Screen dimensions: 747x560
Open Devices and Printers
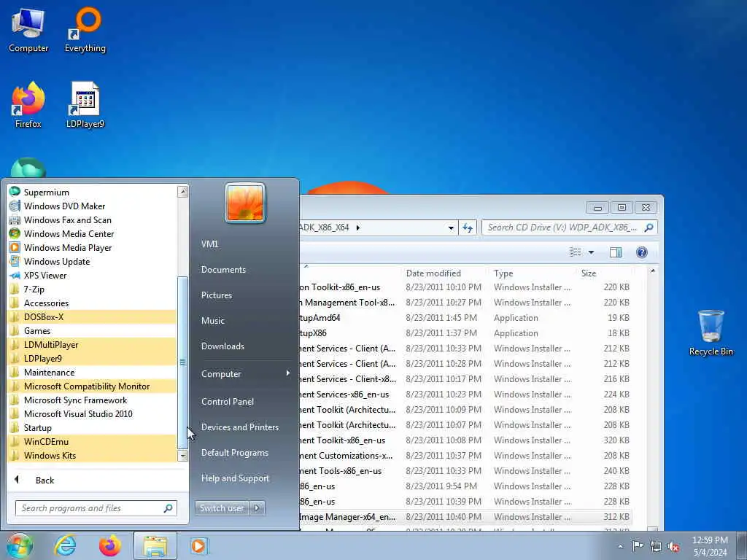coord(239,427)
